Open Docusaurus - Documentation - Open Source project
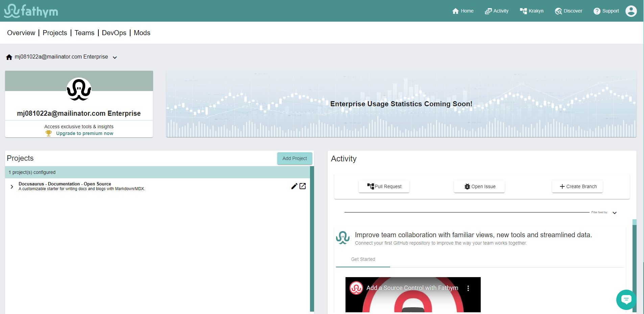The height and width of the screenshot is (314, 644). tap(65, 184)
